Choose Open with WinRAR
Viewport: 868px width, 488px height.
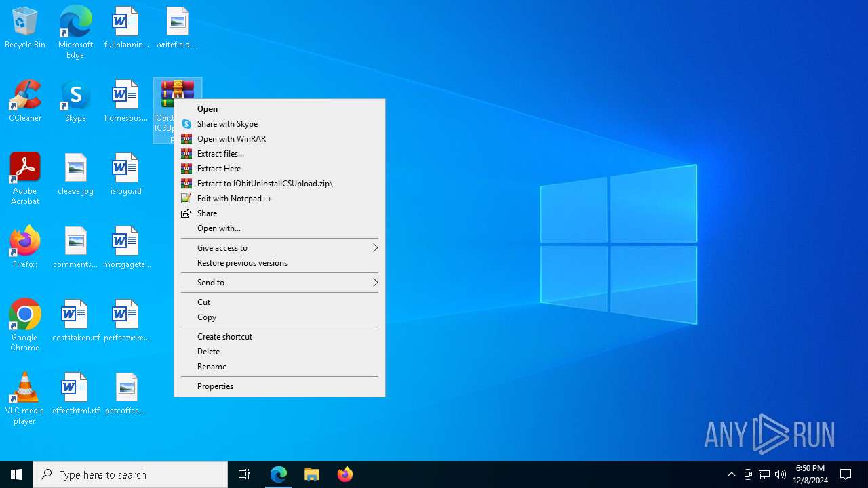(x=279, y=139)
